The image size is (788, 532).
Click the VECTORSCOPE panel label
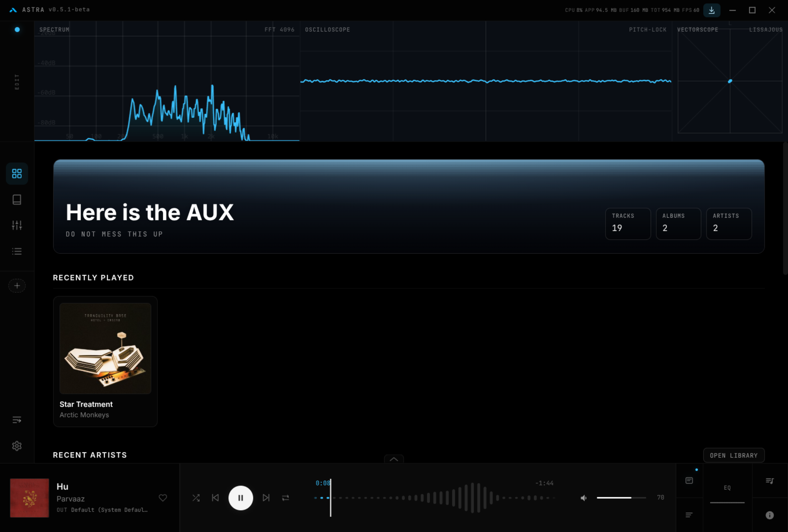[697, 30]
